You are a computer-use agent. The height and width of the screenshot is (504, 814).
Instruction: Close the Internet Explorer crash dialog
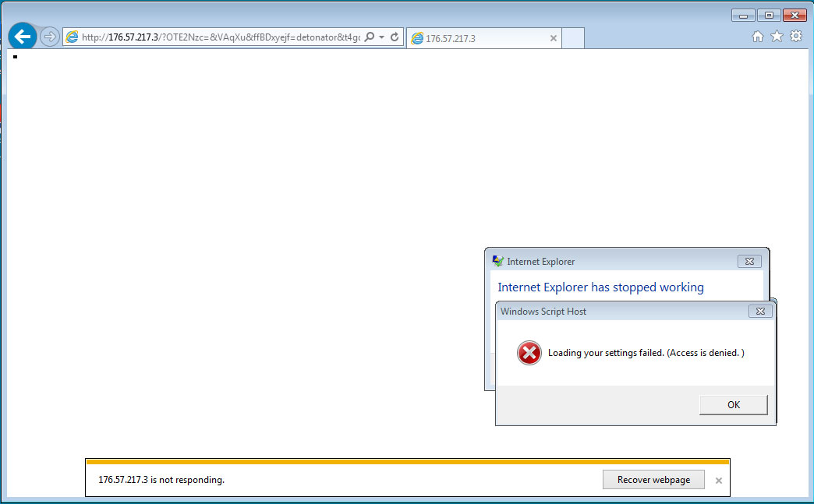[x=749, y=261]
